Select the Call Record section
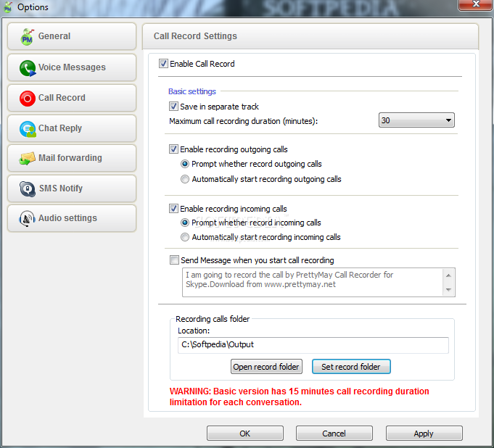The height and width of the screenshot is (448, 494). (72, 98)
